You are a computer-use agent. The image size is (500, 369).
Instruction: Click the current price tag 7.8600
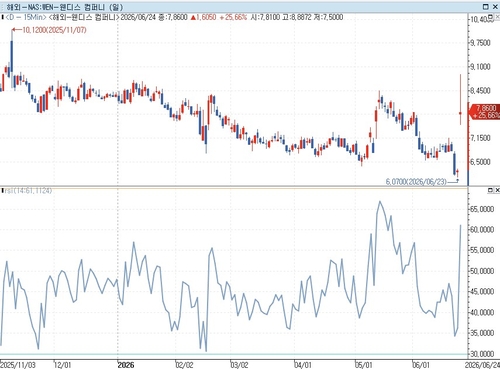(486, 111)
